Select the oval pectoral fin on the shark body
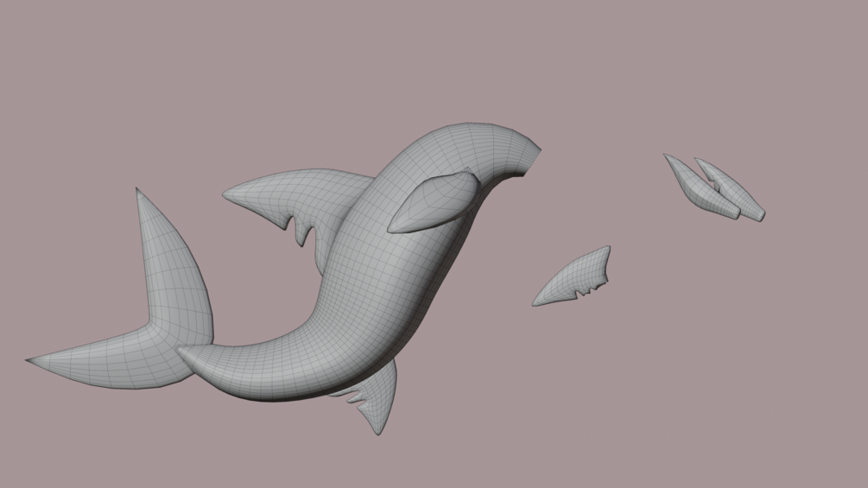Viewport: 868px width, 488px height. point(434,202)
